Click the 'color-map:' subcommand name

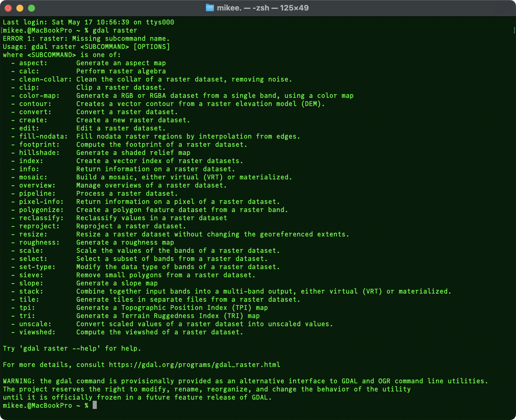[39, 96]
